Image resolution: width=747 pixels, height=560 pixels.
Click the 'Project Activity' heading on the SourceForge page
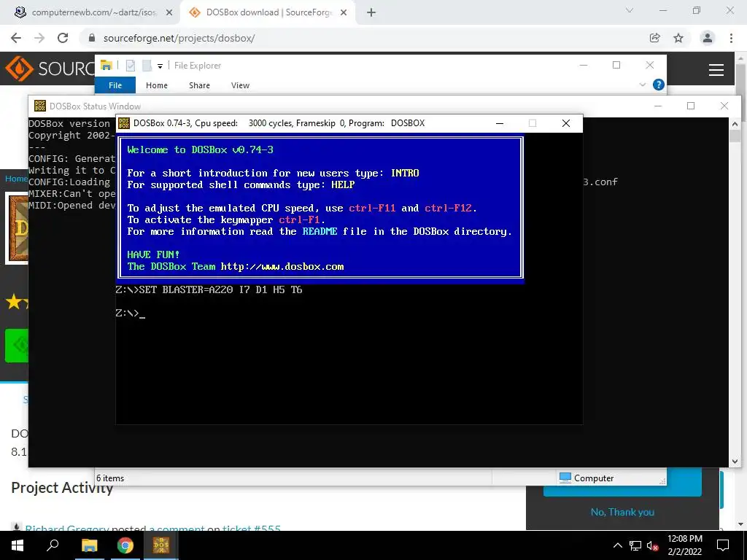[x=62, y=488]
